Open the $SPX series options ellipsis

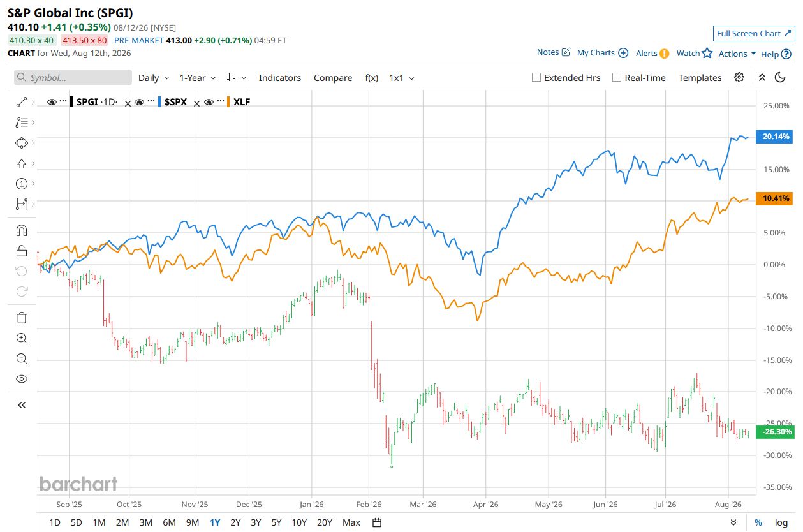[151, 101]
